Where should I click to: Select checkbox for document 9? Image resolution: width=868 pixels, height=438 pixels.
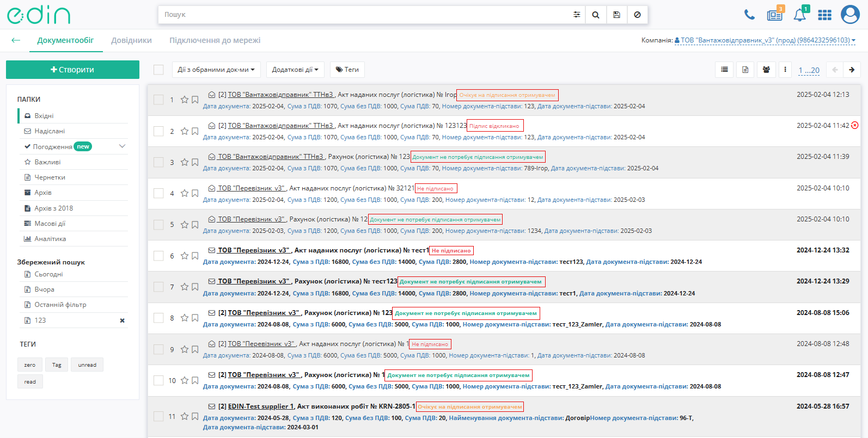(158, 349)
